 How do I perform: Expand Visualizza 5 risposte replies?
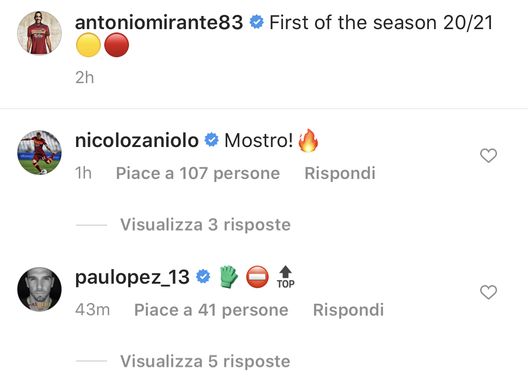point(205,361)
